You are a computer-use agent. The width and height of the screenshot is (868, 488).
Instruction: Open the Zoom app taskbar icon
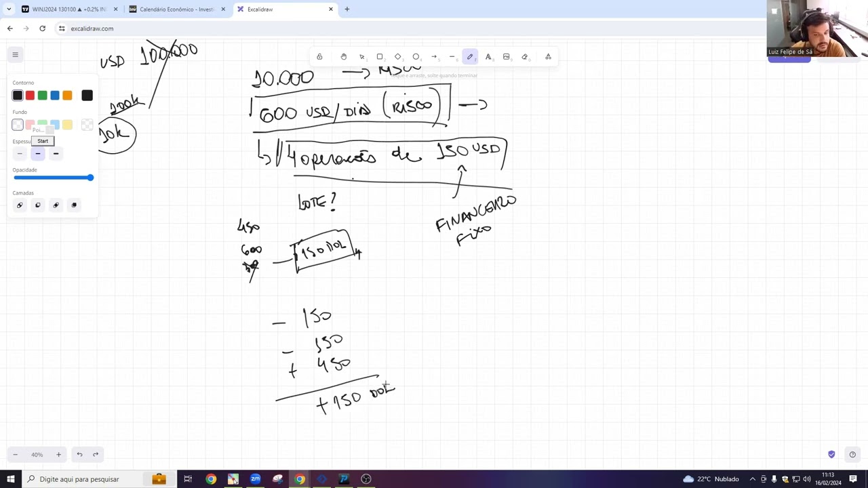pos(255,479)
